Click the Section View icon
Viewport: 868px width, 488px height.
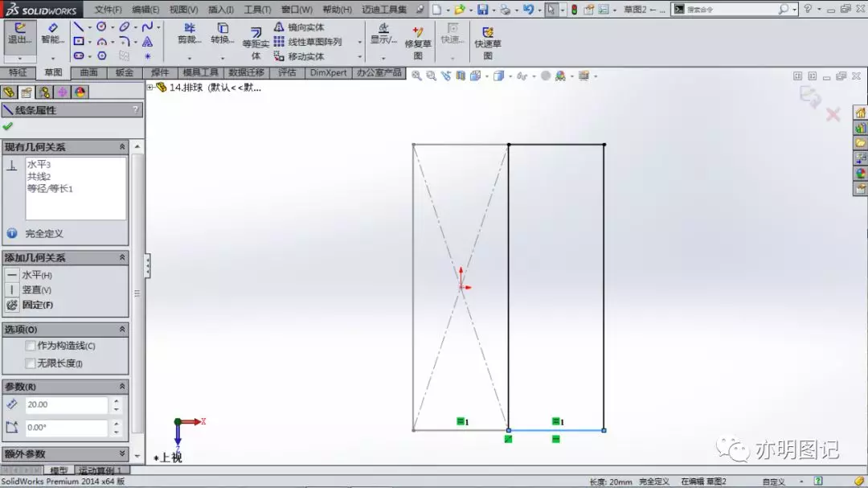click(461, 76)
